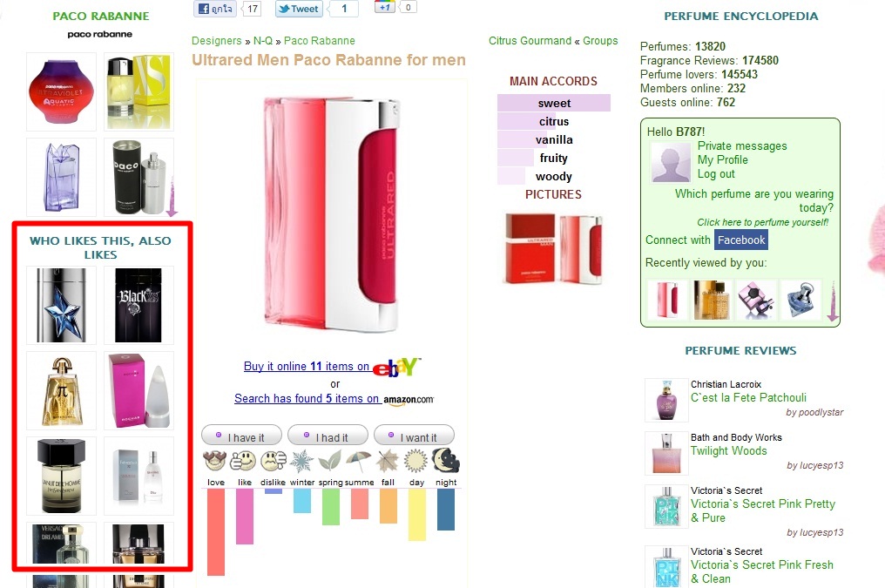Expand the recently viewed list with the pink arrow

click(833, 302)
